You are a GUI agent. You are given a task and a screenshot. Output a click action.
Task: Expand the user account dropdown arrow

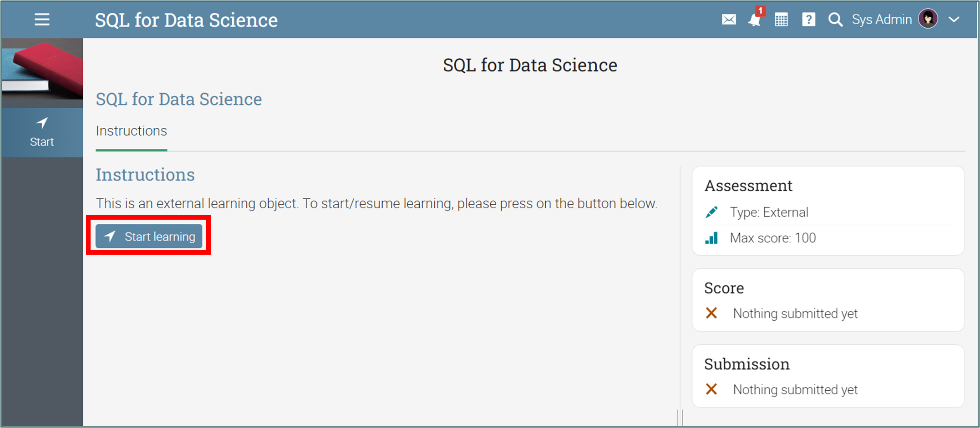click(954, 20)
